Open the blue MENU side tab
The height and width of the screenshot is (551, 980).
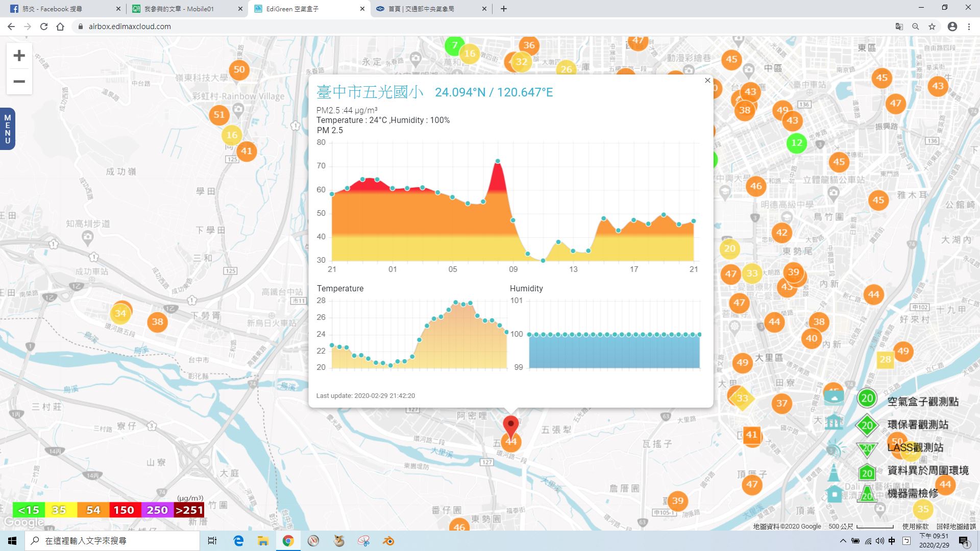(7, 129)
